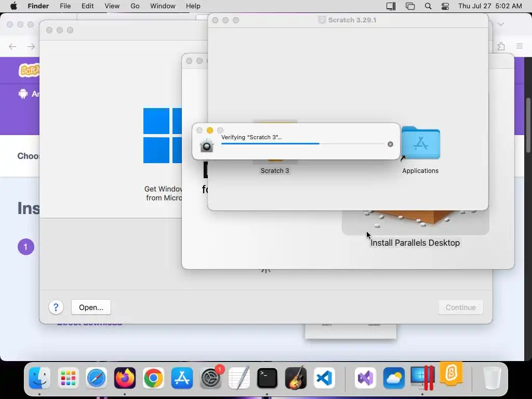Select the Applications folder shortcut
This screenshot has width=532, height=399.
click(x=420, y=143)
